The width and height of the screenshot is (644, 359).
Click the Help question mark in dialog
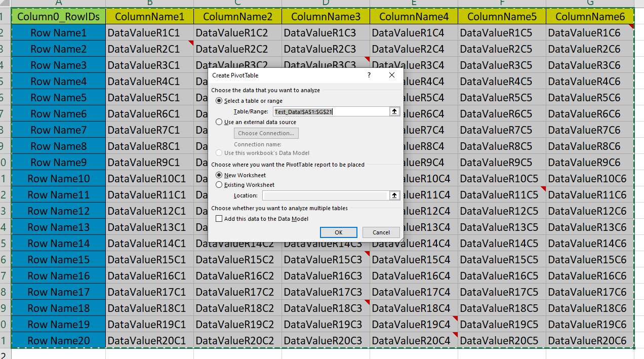(369, 75)
